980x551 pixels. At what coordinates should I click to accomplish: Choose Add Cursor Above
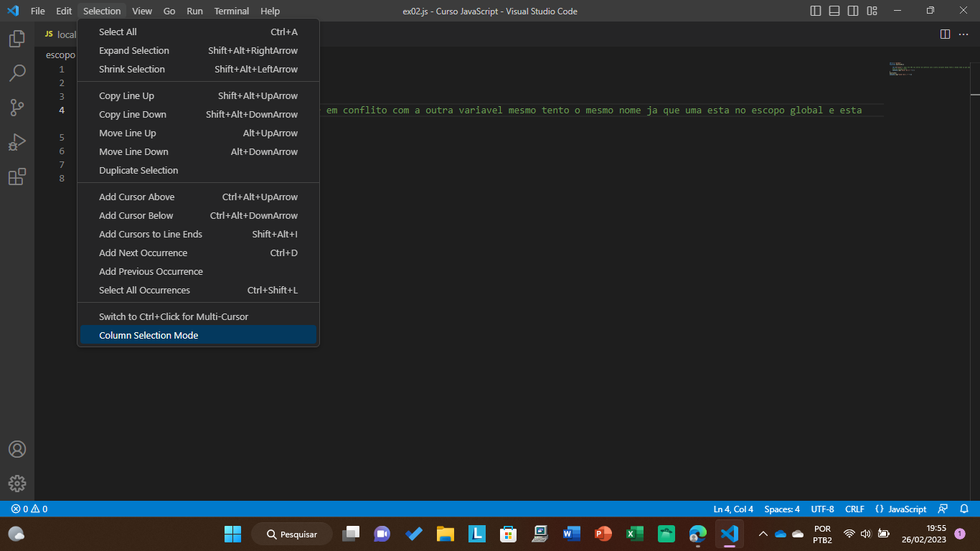tap(198, 197)
